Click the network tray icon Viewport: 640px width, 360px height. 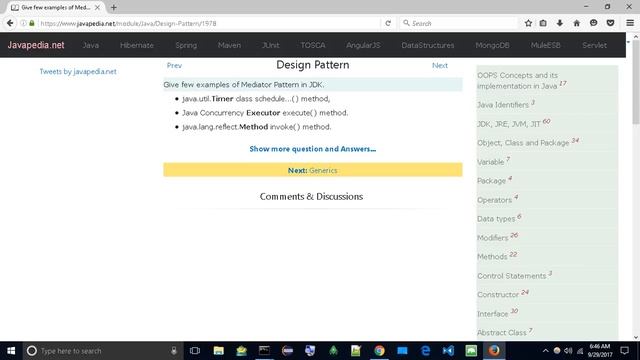(580, 351)
